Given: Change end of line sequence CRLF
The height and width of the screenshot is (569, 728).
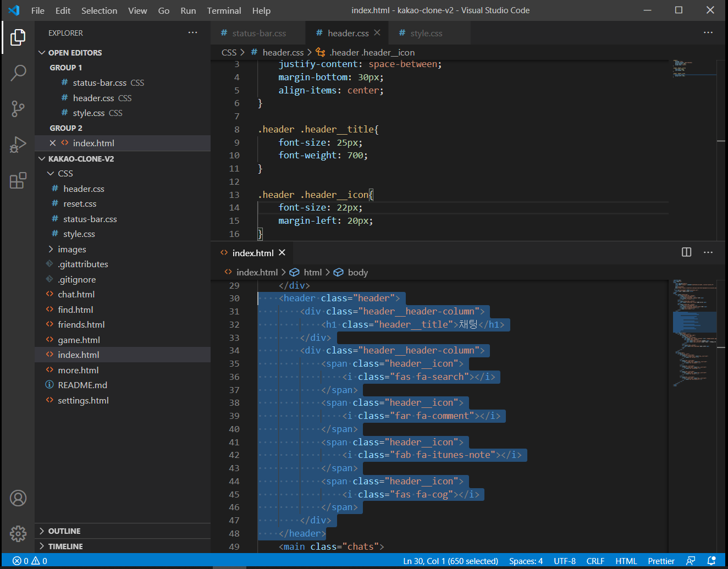Looking at the screenshot, I should 595,561.
